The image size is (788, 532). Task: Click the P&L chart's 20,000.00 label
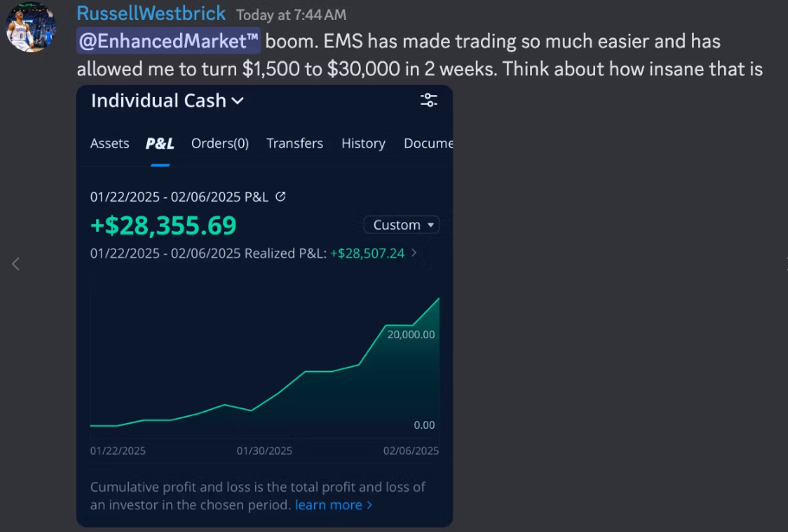[411, 334]
